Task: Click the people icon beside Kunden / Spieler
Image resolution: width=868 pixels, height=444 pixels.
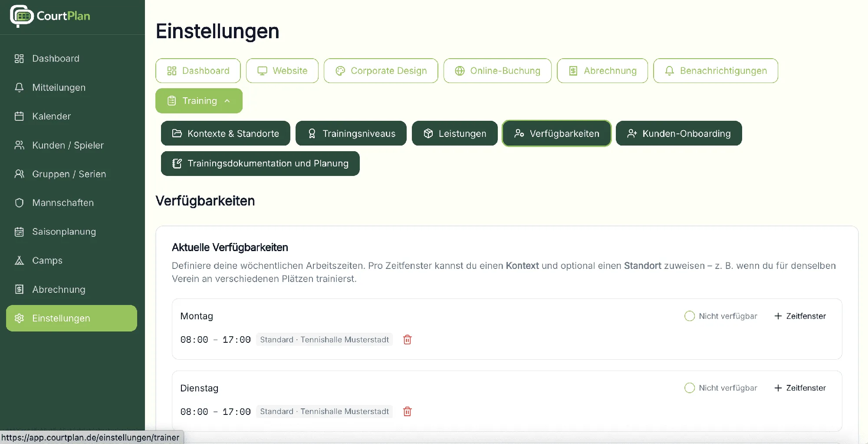Action: [19, 145]
